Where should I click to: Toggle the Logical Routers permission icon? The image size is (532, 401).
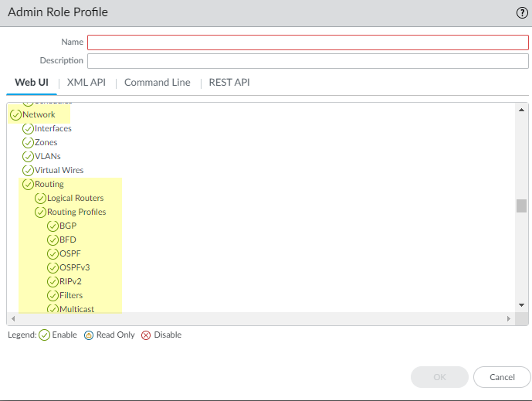(40, 199)
